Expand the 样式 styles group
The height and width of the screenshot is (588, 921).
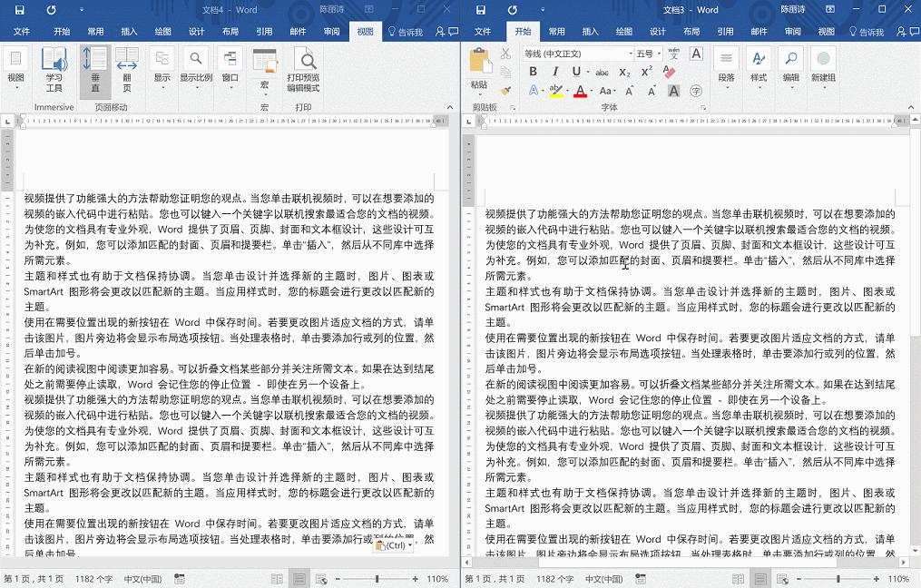coord(759,69)
